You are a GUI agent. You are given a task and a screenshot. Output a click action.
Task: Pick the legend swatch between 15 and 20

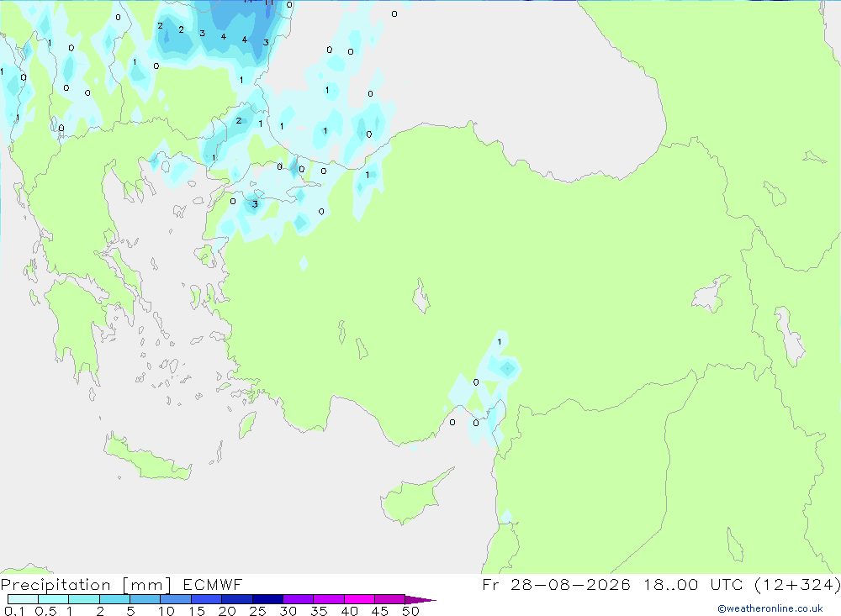[x=207, y=599]
